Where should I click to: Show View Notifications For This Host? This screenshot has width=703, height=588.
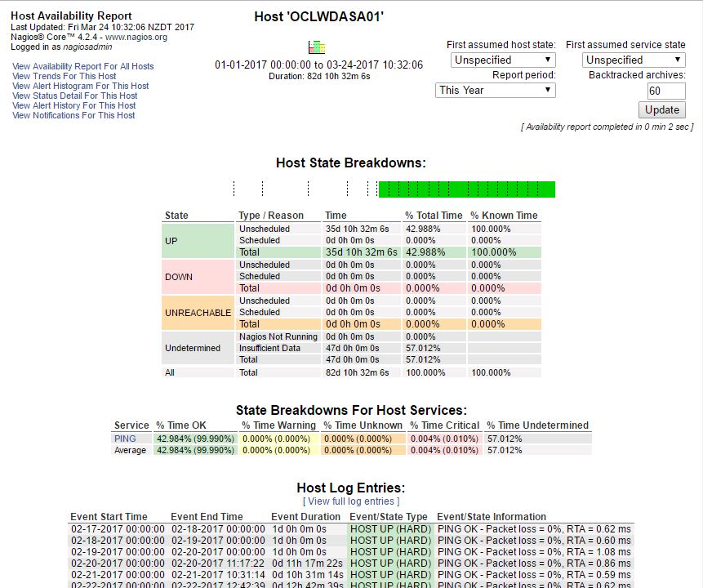[73, 115]
